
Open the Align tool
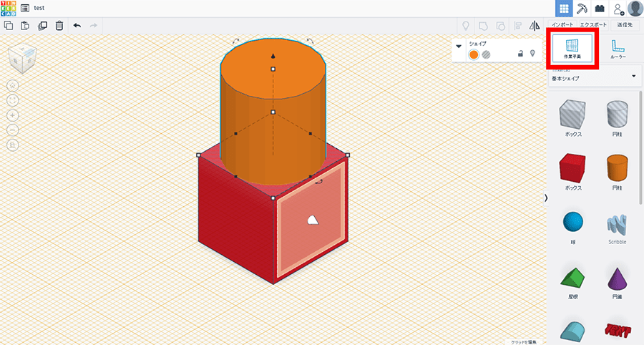[x=517, y=26]
